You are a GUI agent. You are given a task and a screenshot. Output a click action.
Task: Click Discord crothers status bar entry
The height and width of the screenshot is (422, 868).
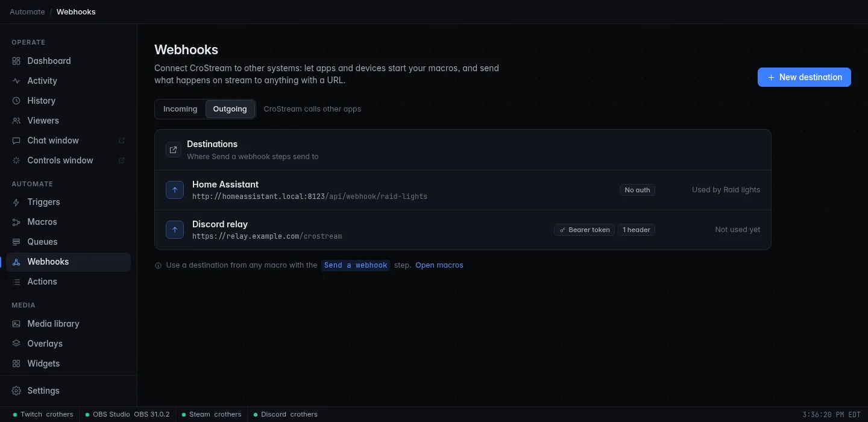285,415
